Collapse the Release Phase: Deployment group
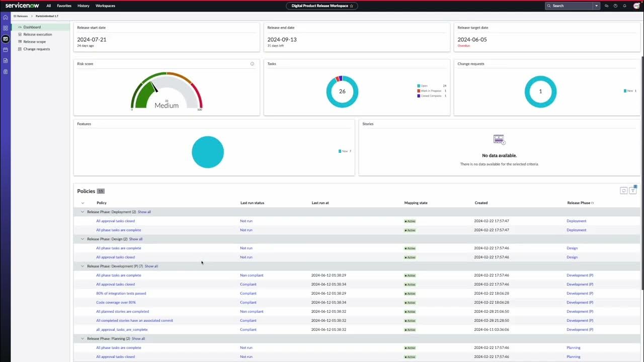644x362 pixels. click(82, 212)
